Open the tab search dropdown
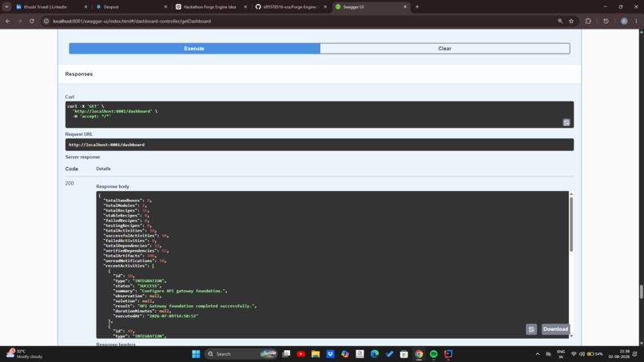 6,7
